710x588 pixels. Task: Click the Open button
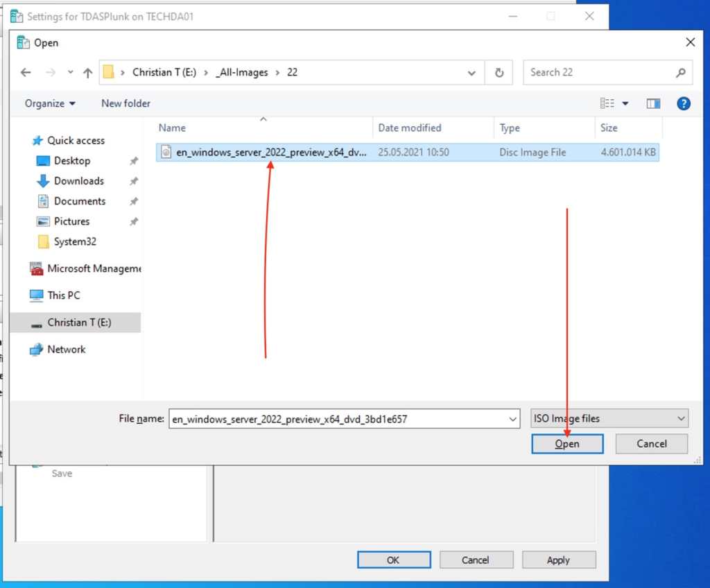(567, 444)
